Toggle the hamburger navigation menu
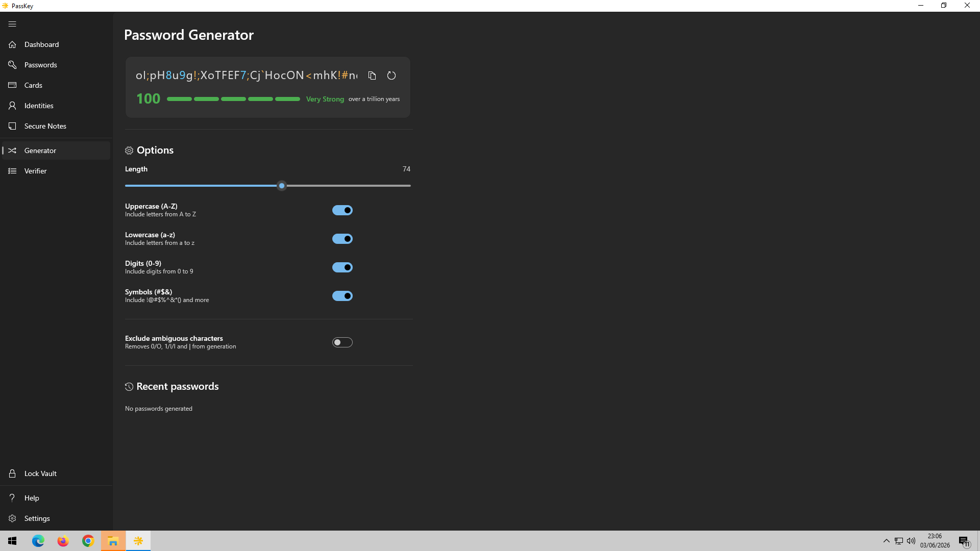Viewport: 980px width, 551px height. (12, 24)
